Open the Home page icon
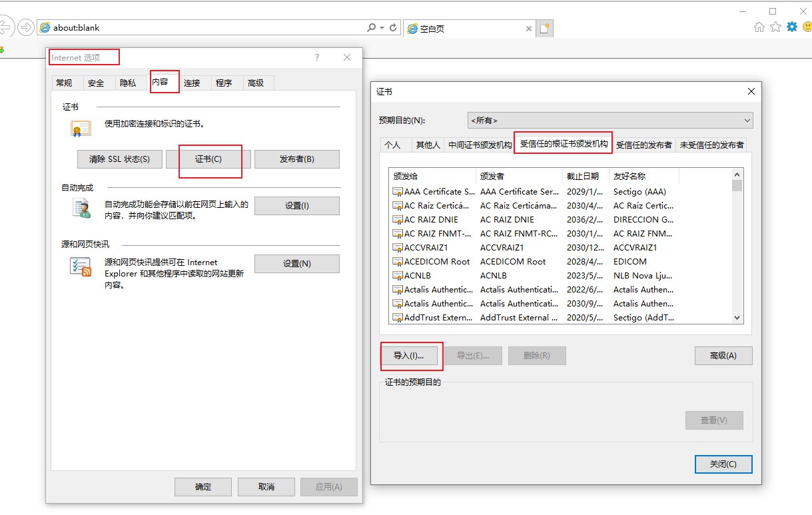Image resolution: width=812 pixels, height=515 pixels. click(x=759, y=27)
